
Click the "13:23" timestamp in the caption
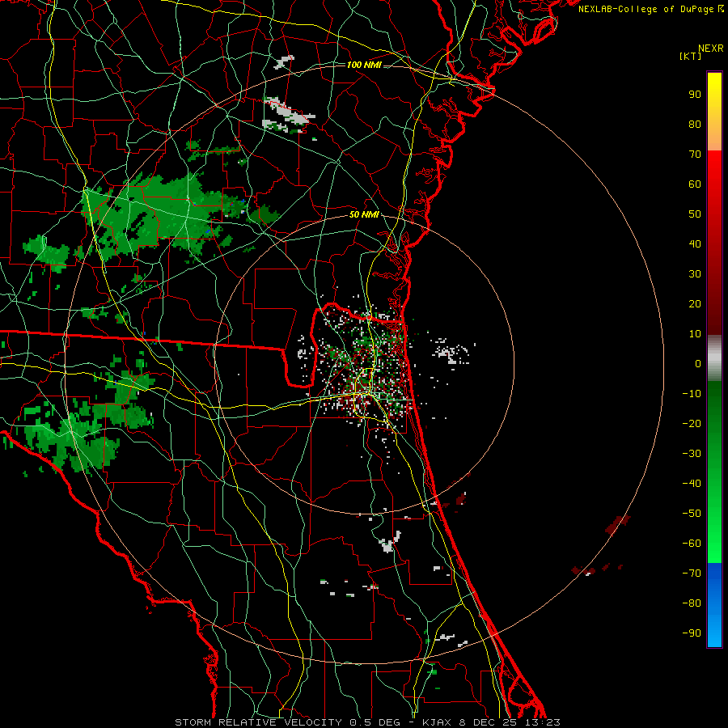click(543, 722)
